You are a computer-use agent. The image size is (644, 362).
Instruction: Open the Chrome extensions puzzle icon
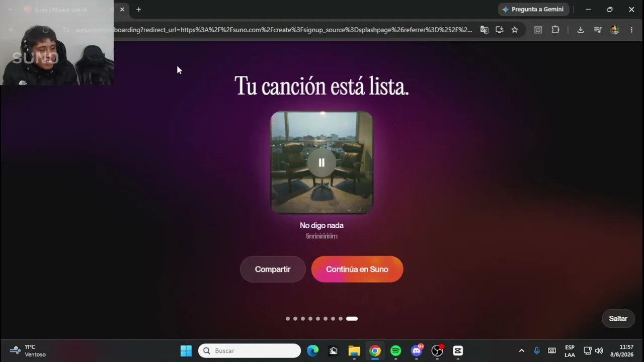tap(555, 30)
